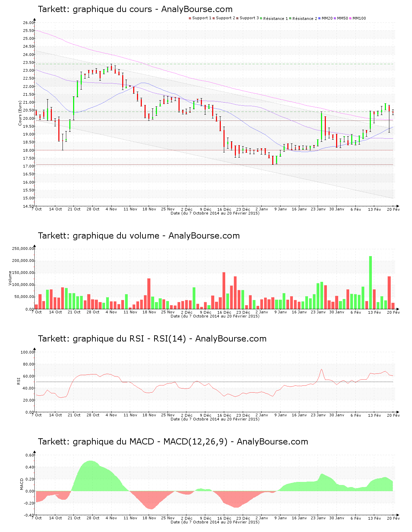The width and height of the screenshot is (412, 532).
Task: Click the 23.50 value on the price axis
Action: 28,62
